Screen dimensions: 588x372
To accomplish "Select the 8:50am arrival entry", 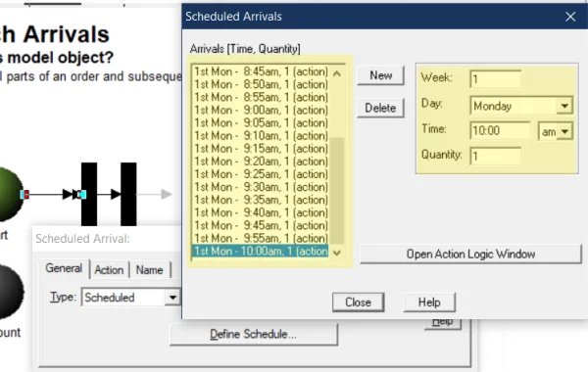I will [x=261, y=84].
